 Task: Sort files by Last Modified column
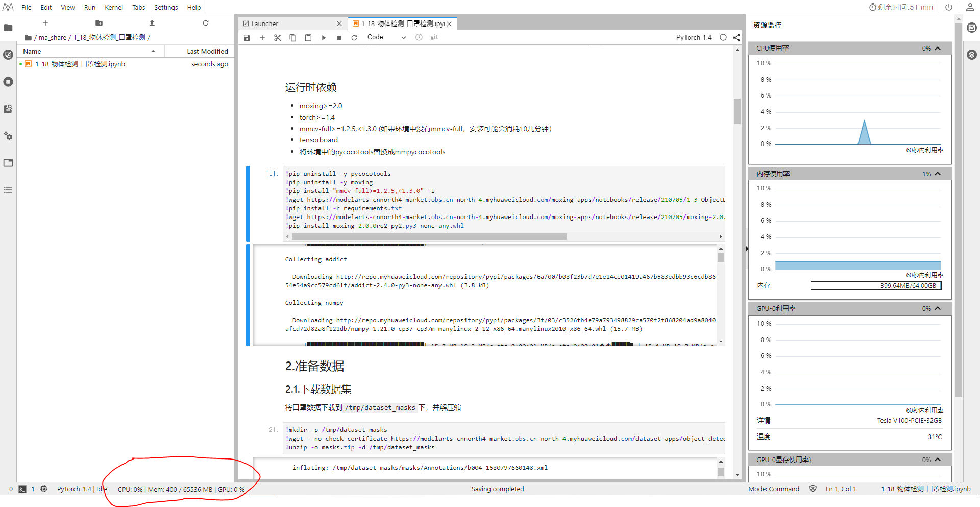(199, 52)
